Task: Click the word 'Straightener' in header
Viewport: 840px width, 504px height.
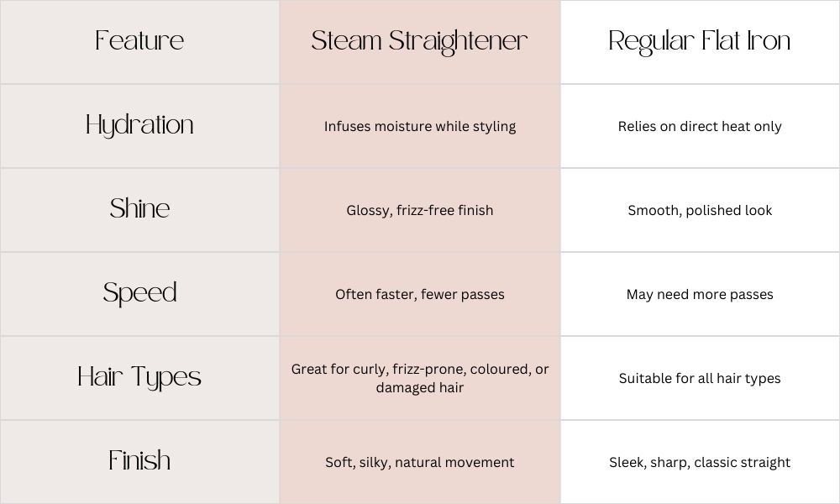Action: pos(458,42)
